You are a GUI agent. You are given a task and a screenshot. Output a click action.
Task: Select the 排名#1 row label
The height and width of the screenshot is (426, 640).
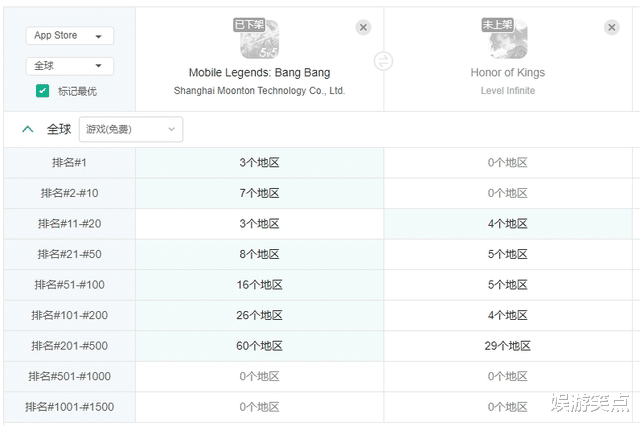point(69,162)
